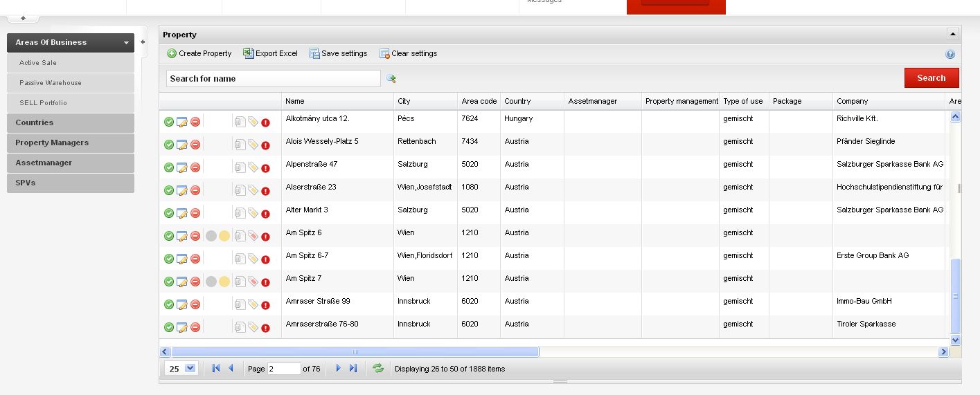
Task: Refresh the property grid
Action: (x=378, y=369)
